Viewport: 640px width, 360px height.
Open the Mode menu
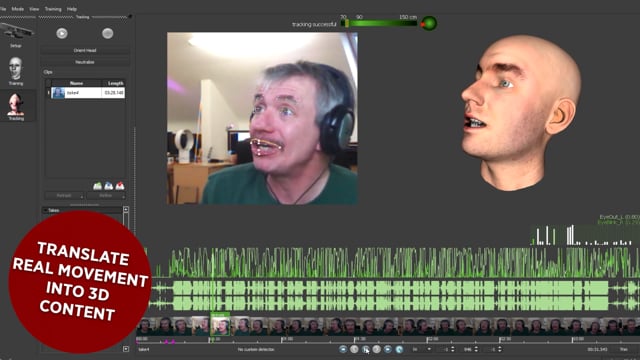click(18, 9)
